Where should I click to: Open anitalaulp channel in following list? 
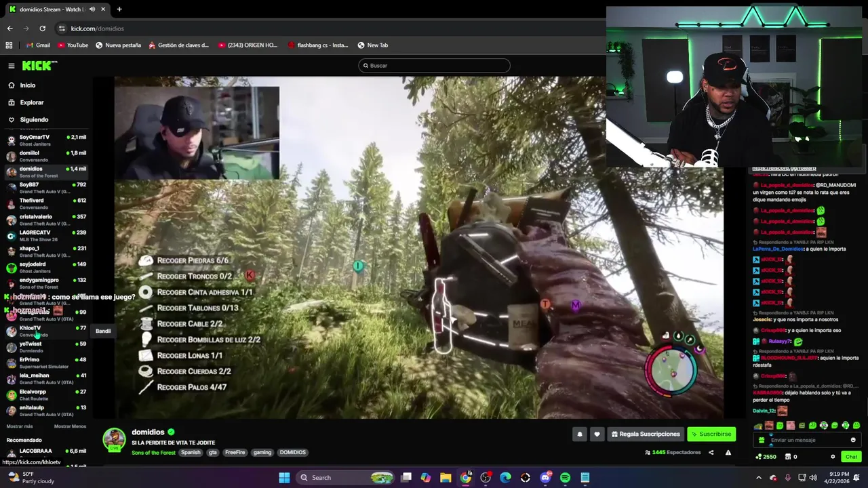point(46,410)
